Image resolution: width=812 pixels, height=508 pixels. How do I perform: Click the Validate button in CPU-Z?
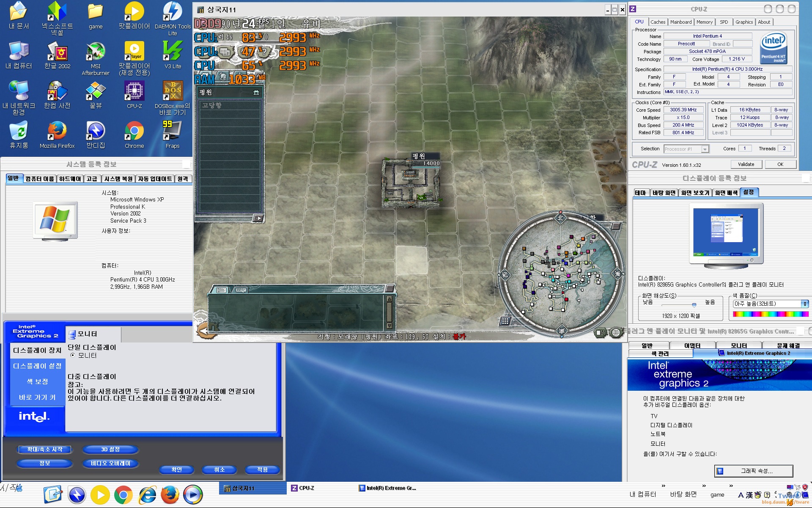click(x=746, y=164)
